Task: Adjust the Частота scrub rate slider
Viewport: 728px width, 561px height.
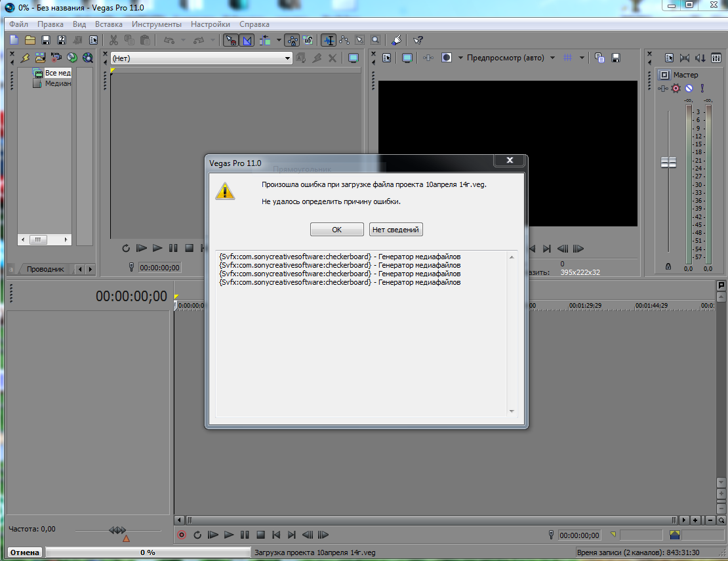Action: point(117,530)
